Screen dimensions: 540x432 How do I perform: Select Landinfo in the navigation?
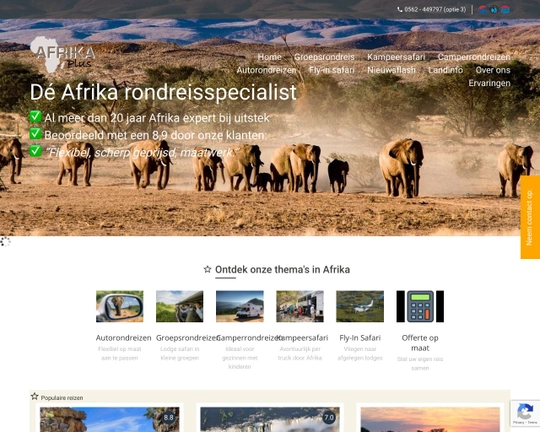445,70
